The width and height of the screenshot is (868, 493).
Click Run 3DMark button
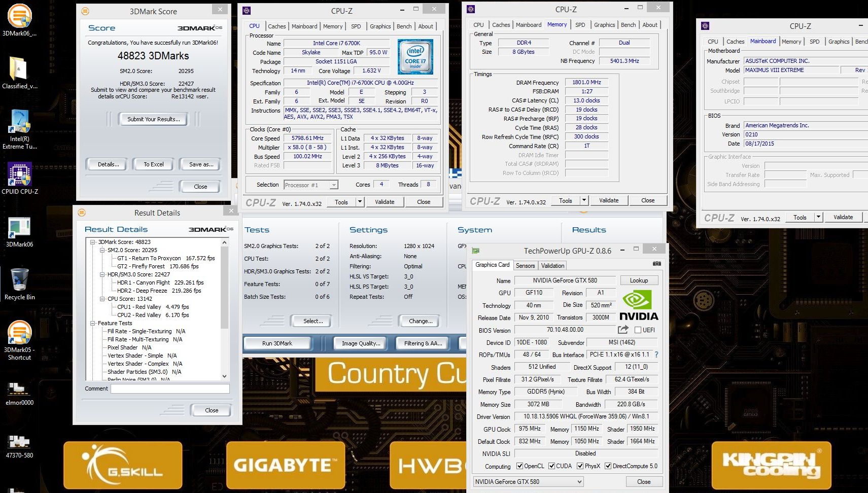277,343
